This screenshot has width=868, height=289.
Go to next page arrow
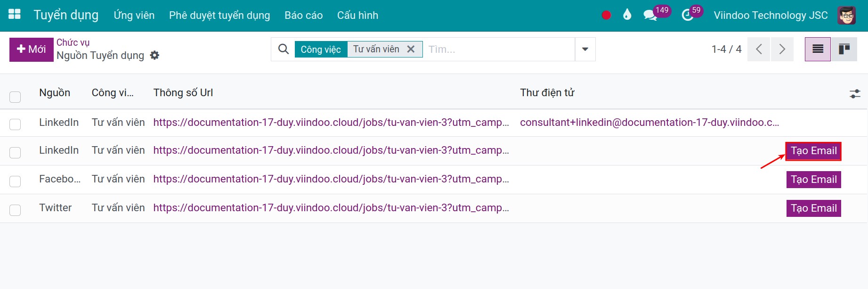[782, 49]
